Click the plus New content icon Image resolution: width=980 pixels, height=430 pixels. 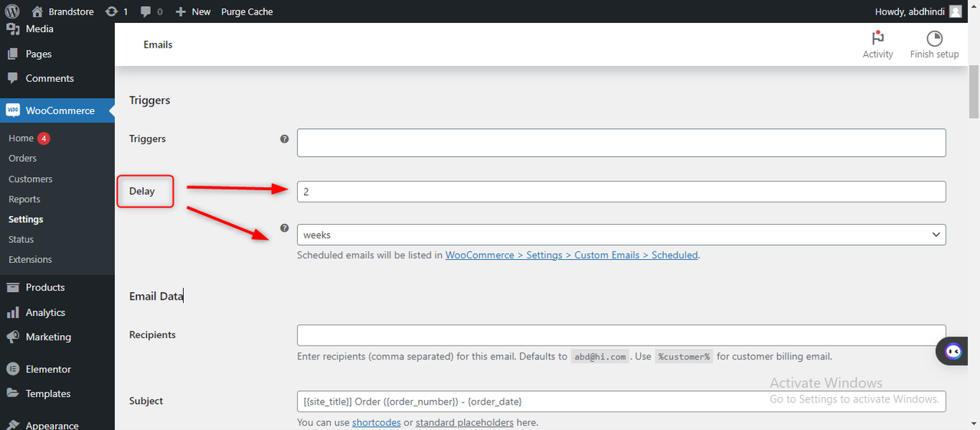tap(181, 11)
